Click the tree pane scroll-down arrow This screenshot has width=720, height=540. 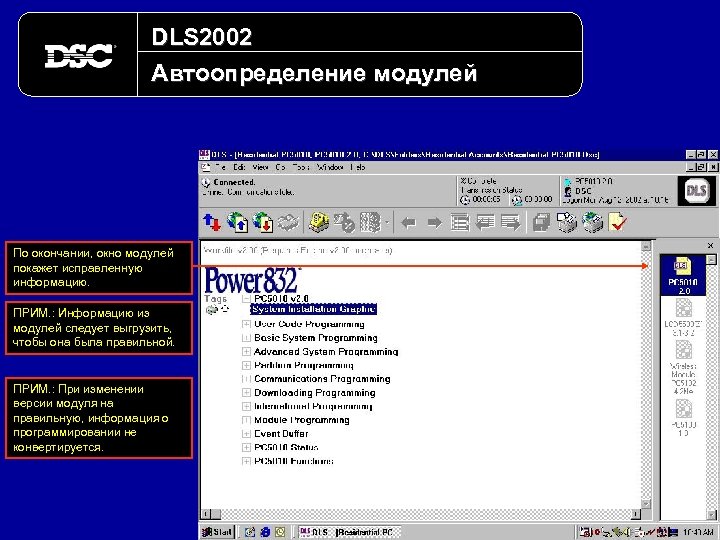pos(646,504)
